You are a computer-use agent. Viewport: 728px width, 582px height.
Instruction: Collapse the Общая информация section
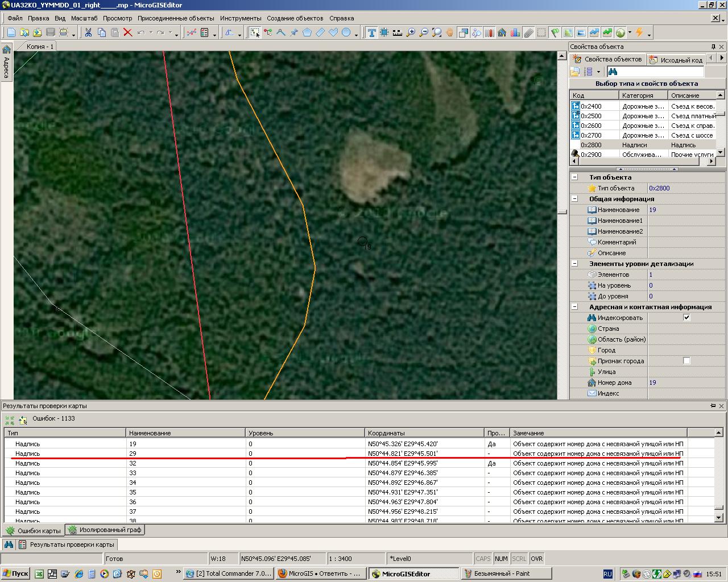[x=574, y=199]
